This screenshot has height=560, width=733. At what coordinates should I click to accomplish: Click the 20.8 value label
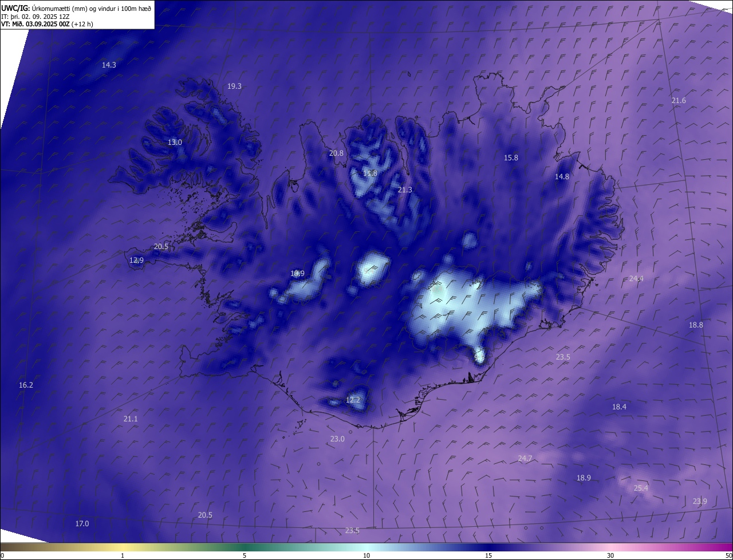click(x=336, y=153)
